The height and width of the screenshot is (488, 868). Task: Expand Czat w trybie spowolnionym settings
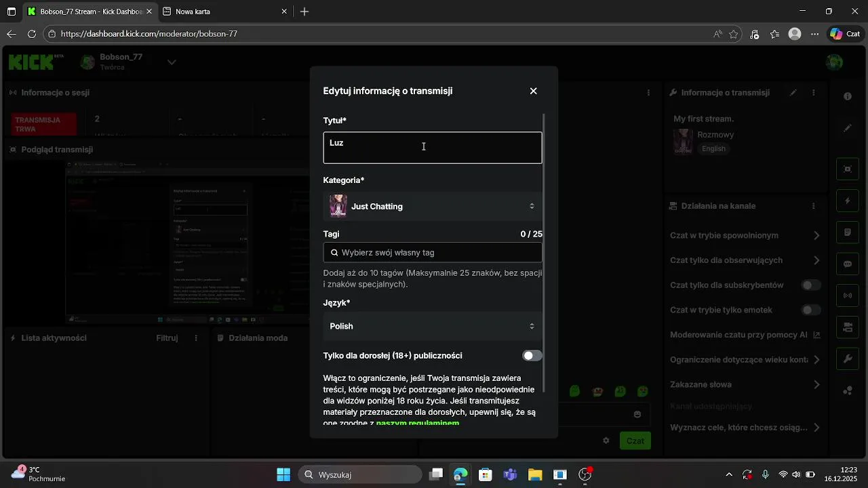coord(745,235)
